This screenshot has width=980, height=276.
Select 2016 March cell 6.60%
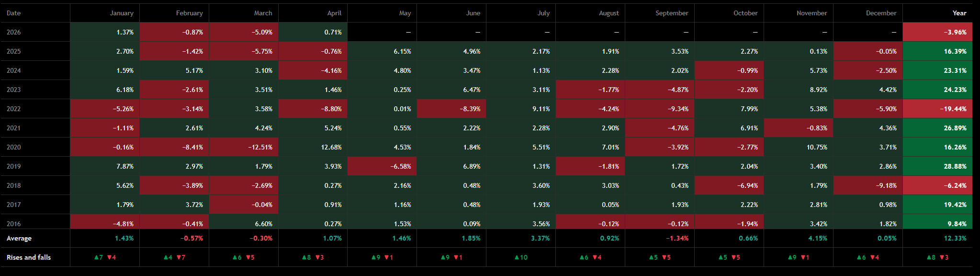[x=244, y=222]
